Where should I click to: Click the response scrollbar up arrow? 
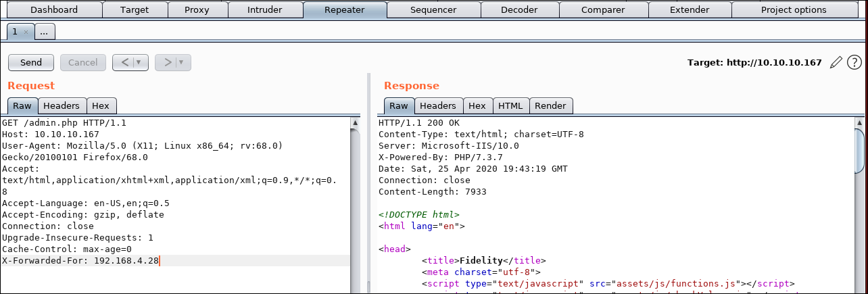859,124
